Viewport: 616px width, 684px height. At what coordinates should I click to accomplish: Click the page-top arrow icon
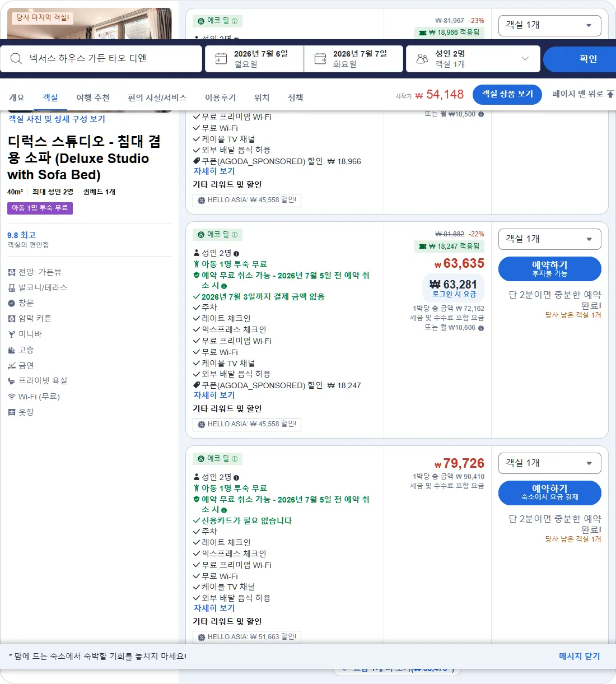(x=610, y=94)
